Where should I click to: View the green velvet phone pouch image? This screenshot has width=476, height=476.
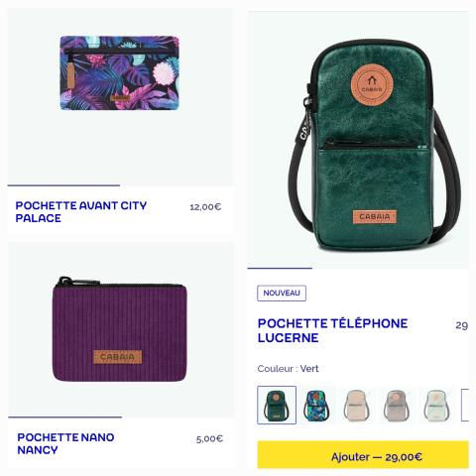click(373, 146)
